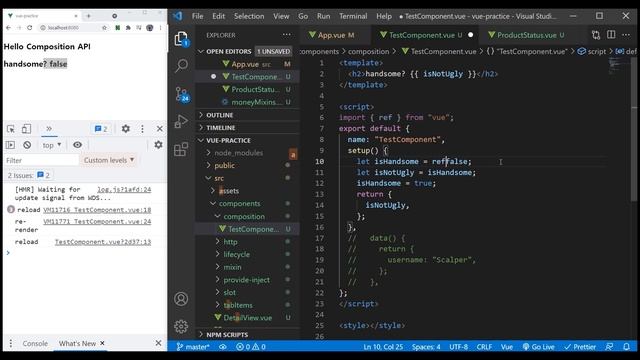Show the console sidebar
The width and height of the screenshot is (640, 360).
tap(10, 145)
